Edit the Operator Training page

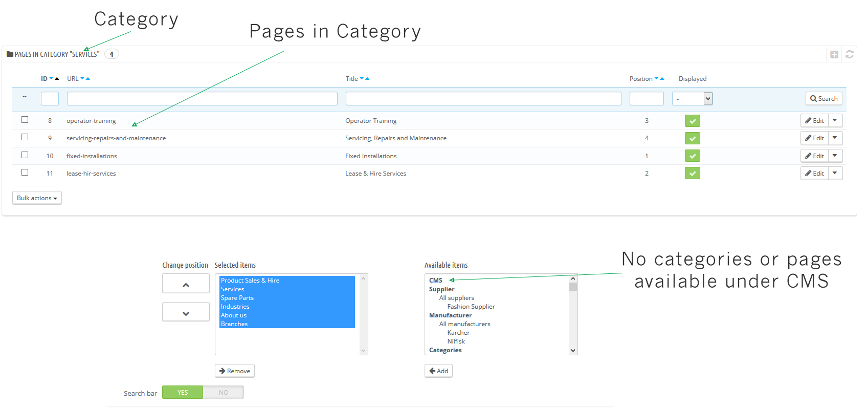tap(814, 120)
